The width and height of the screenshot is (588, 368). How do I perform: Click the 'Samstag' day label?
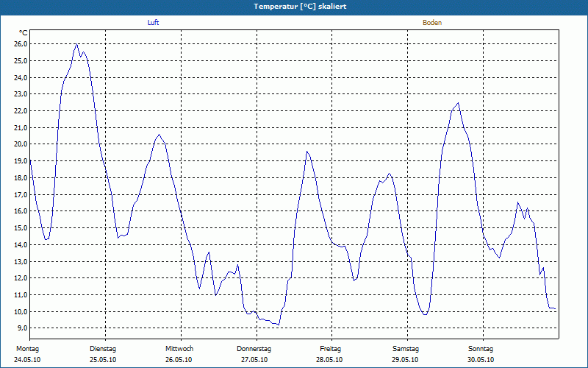point(406,349)
